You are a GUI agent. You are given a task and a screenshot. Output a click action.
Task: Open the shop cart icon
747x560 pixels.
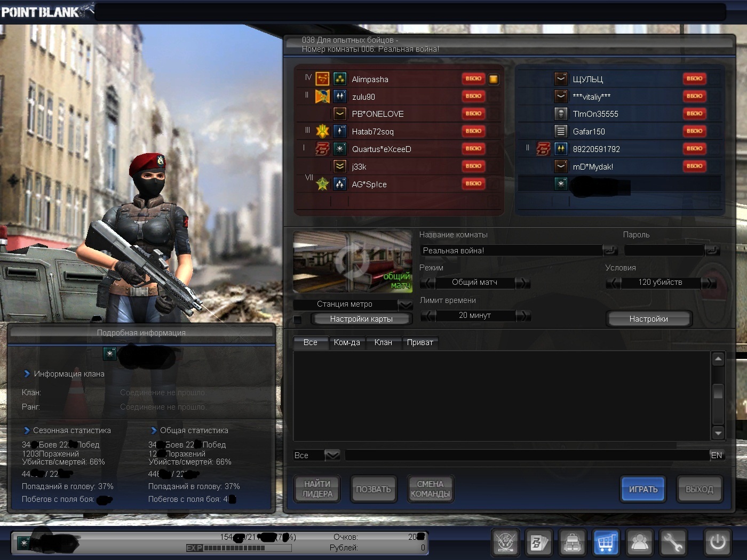[606, 543]
